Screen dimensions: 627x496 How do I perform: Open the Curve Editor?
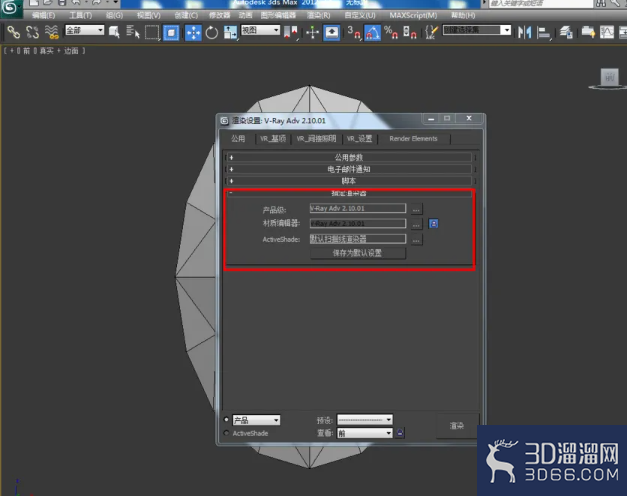click(x=607, y=32)
